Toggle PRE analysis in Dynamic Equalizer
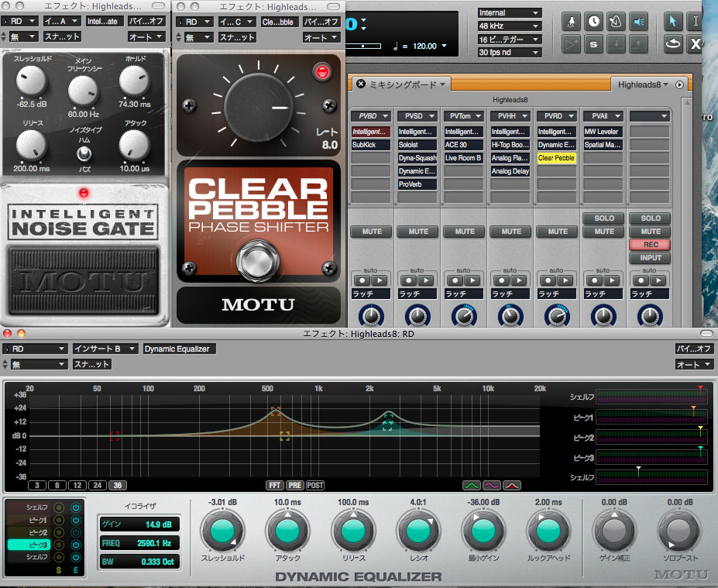718x588 pixels. [x=294, y=486]
